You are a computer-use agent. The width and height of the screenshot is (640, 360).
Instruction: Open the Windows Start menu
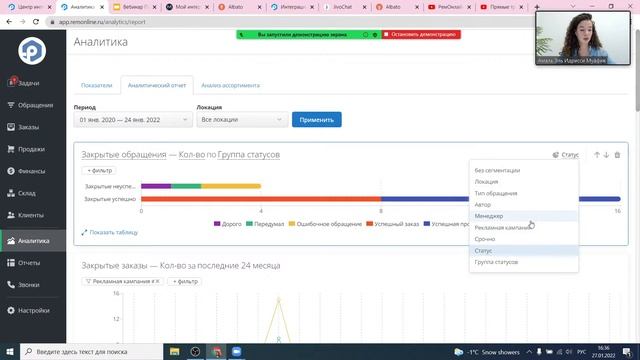[x=10, y=352]
